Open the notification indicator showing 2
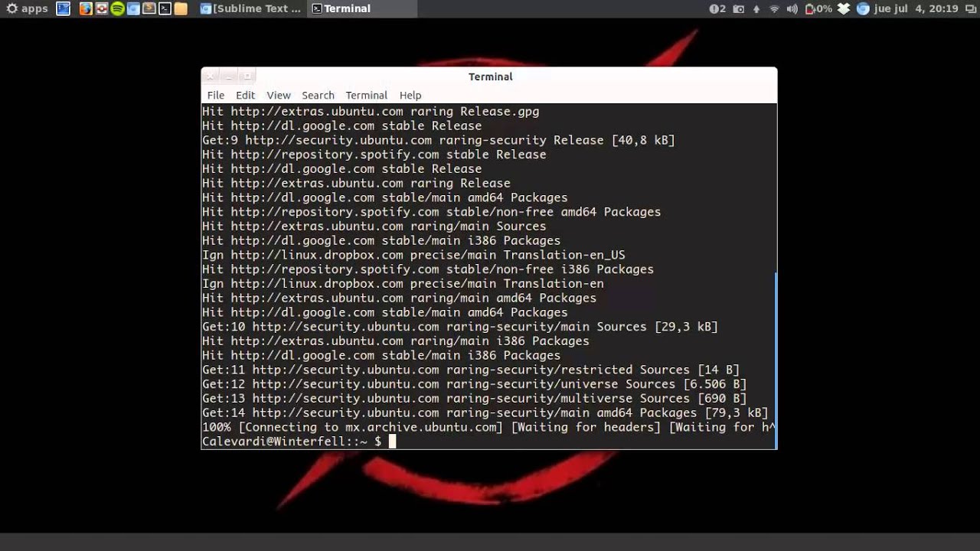 point(717,8)
